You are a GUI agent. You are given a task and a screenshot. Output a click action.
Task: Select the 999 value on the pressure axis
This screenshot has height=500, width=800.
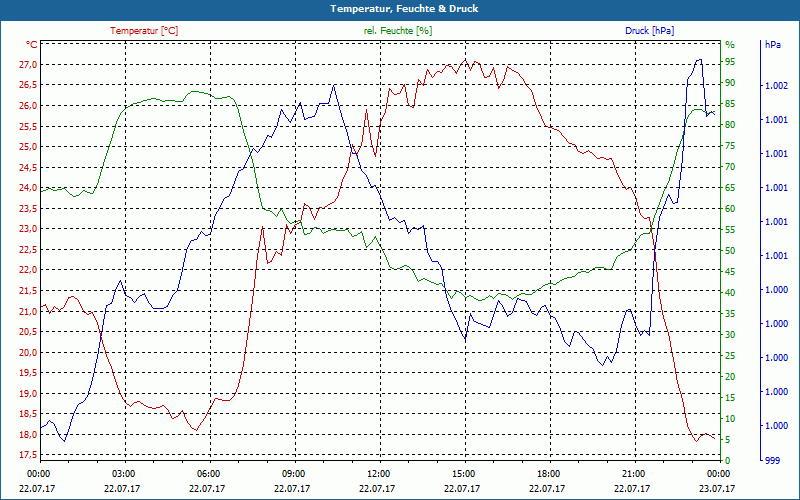pos(772,461)
